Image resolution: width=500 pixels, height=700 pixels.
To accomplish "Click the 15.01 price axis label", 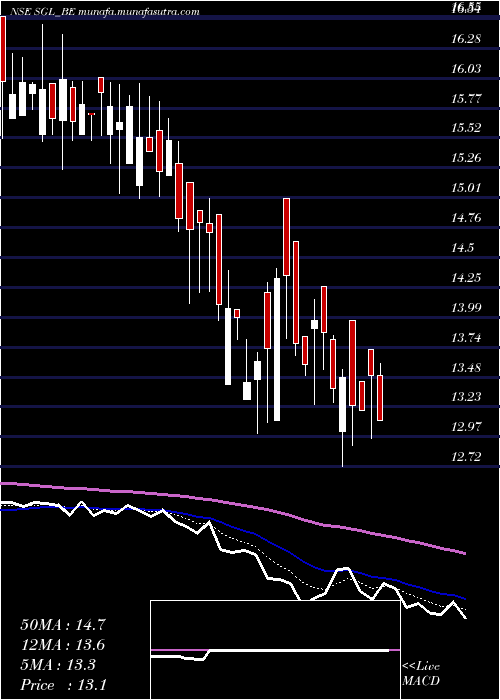I will (x=466, y=188).
